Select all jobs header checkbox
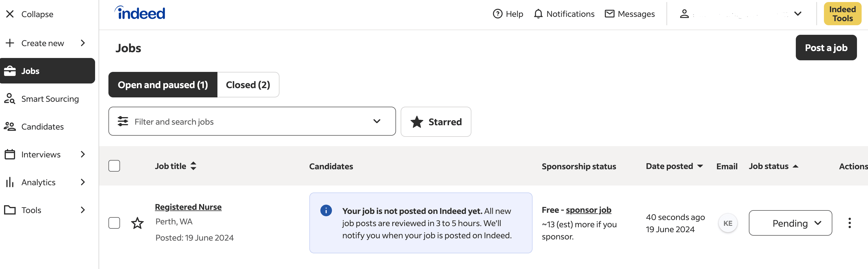 [x=114, y=166]
